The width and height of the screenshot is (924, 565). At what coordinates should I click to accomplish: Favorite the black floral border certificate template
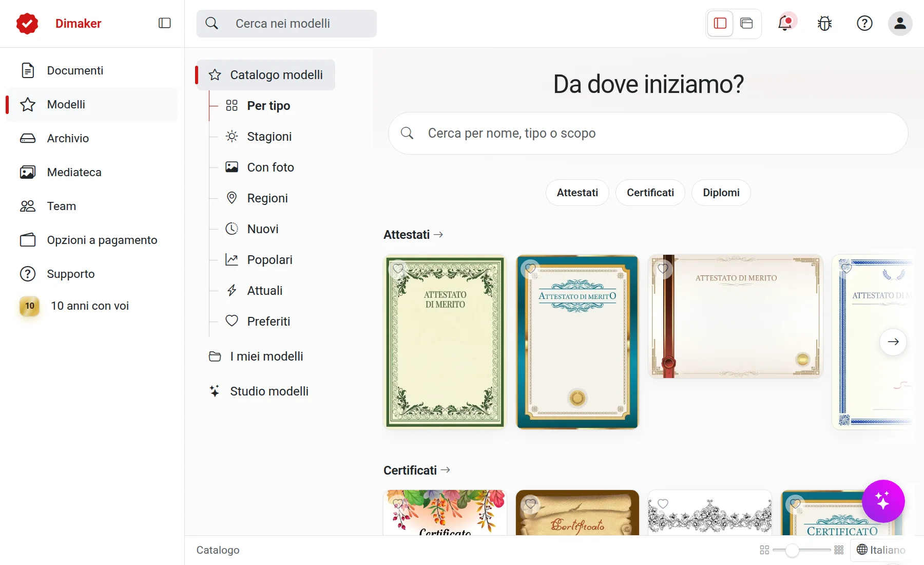tap(663, 504)
